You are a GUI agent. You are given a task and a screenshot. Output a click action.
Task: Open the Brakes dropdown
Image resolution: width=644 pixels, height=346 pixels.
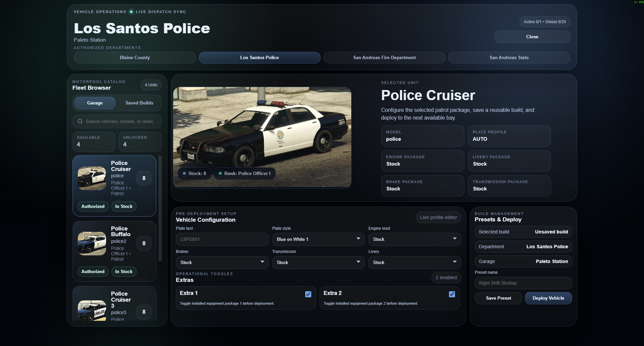point(222,262)
